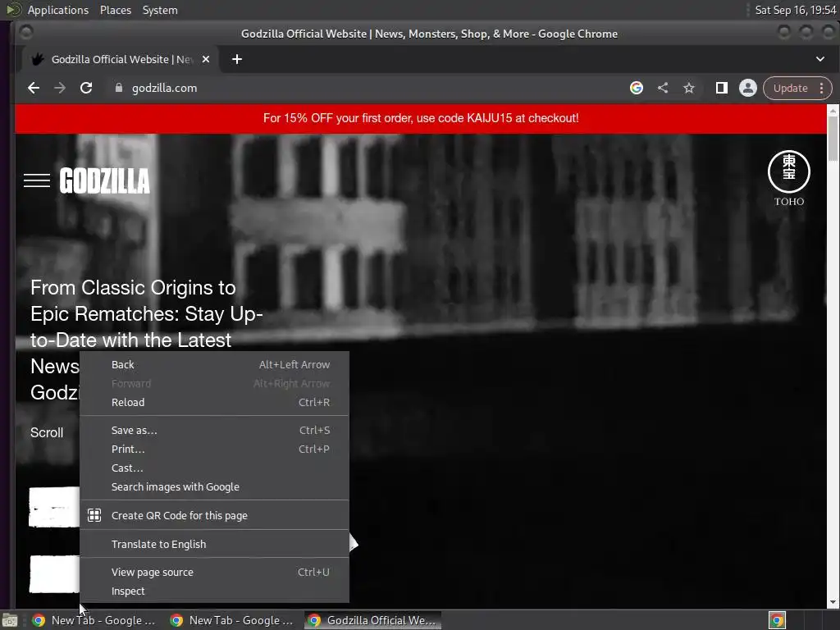Open the Chrome profile avatar
This screenshot has width=840, height=630.
coord(748,88)
